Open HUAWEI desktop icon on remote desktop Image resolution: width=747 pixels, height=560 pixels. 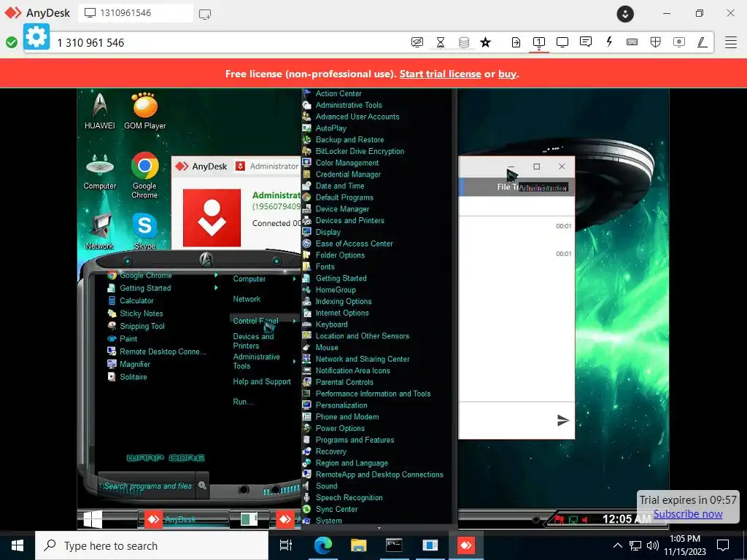point(99,111)
